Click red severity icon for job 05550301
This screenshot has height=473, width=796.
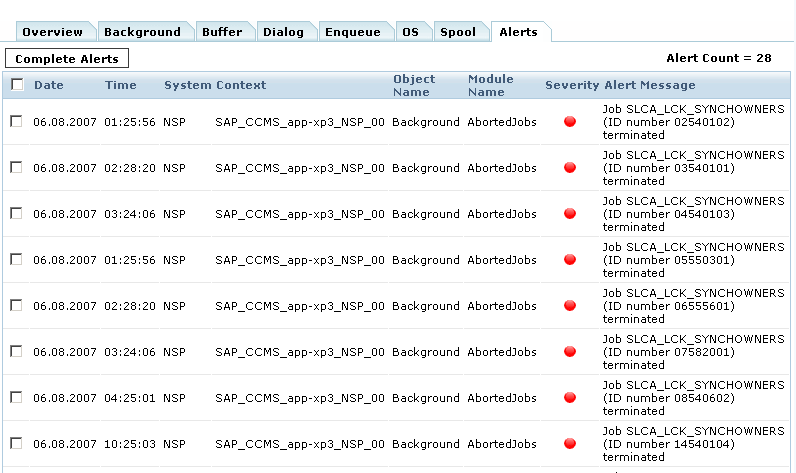[570, 260]
